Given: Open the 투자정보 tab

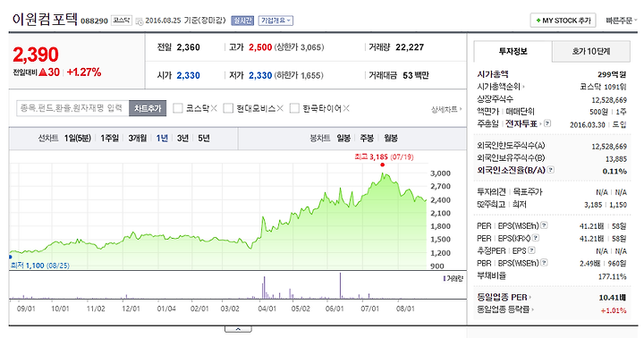Looking at the screenshot, I should click(513, 51).
